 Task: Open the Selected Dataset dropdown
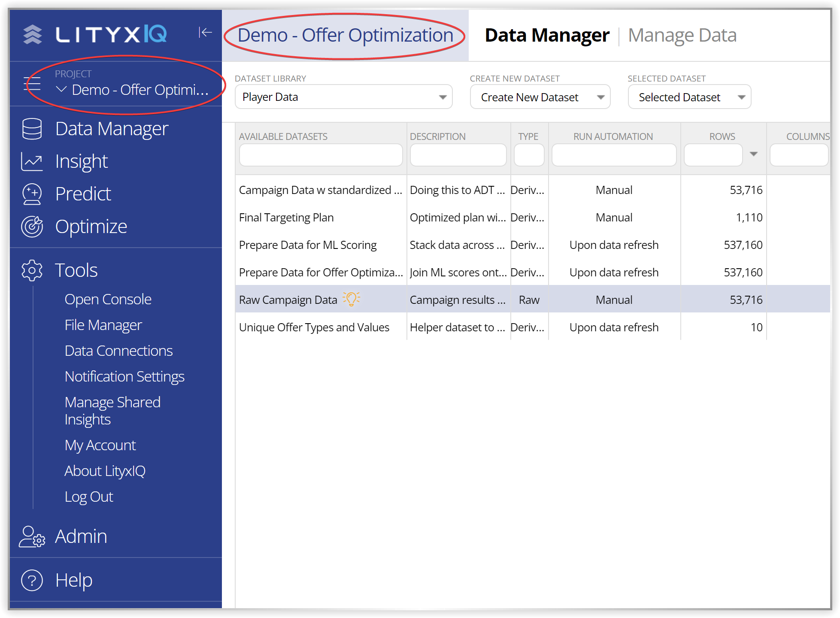[689, 97]
